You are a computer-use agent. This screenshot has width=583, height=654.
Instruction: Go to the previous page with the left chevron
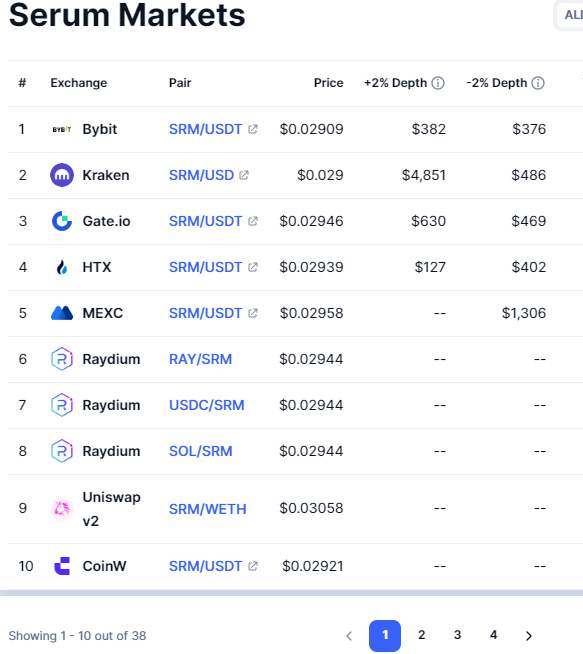tap(349, 636)
